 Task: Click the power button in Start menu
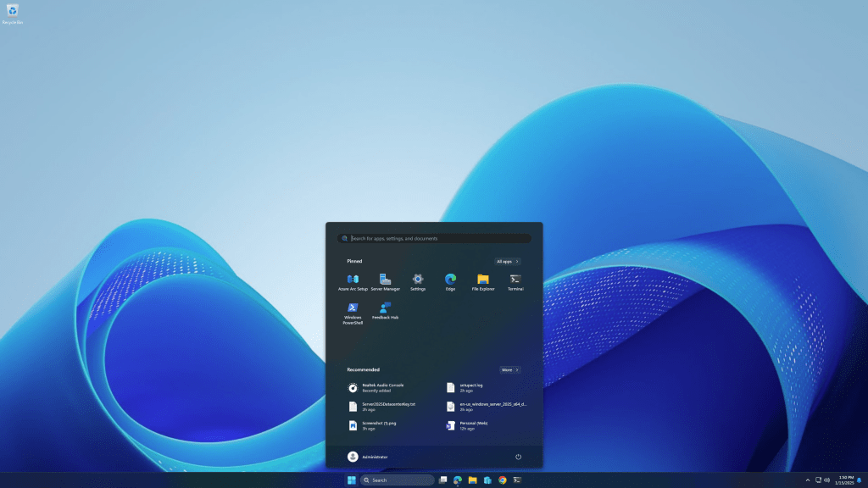coord(518,456)
